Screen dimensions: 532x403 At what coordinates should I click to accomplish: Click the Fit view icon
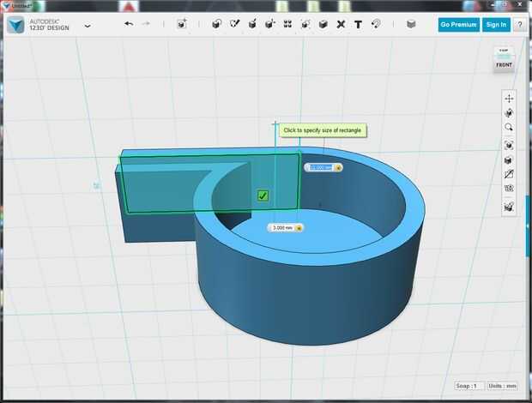(x=509, y=145)
